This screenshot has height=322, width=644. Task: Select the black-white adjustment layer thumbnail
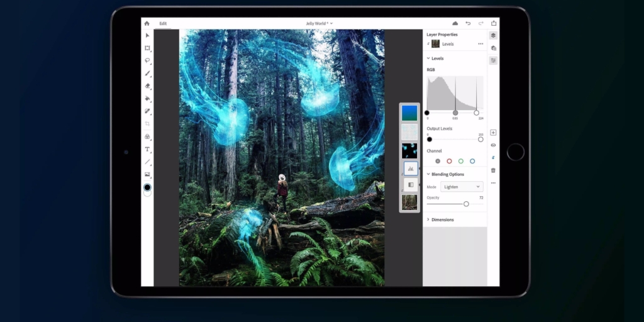pyautogui.click(x=411, y=185)
